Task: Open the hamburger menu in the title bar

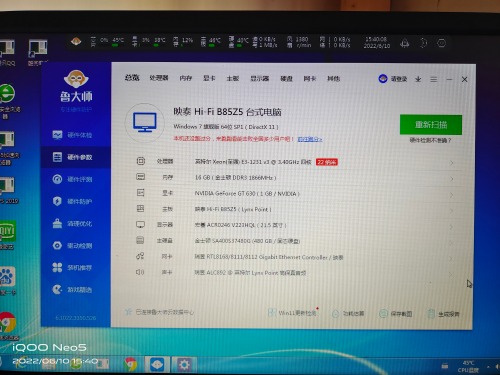Action: 433,79
